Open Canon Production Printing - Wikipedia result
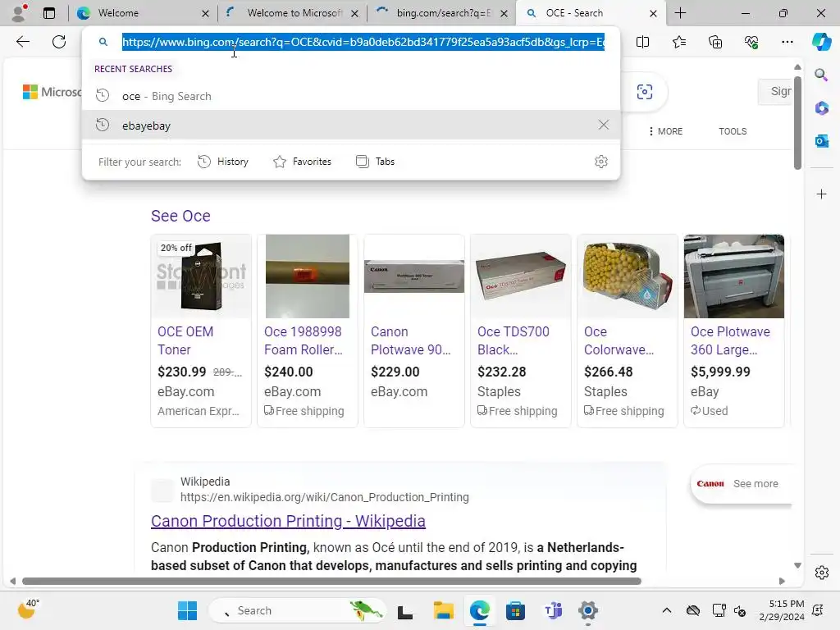 pos(288,521)
